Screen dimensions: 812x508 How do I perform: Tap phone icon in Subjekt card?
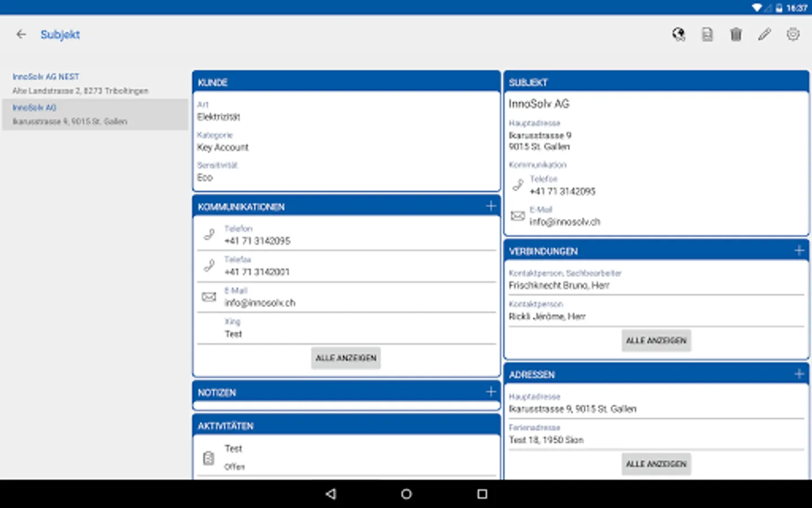[x=518, y=185]
